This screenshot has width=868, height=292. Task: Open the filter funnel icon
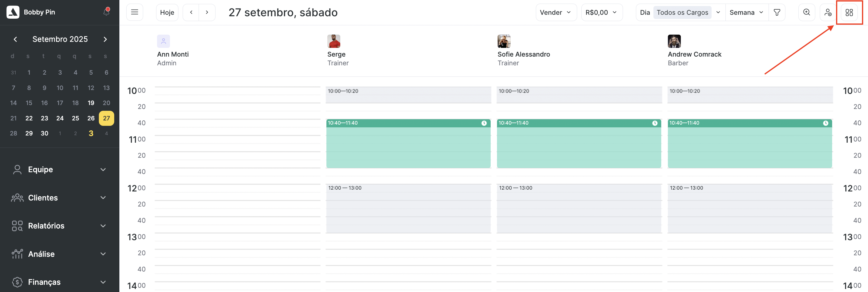[777, 12]
